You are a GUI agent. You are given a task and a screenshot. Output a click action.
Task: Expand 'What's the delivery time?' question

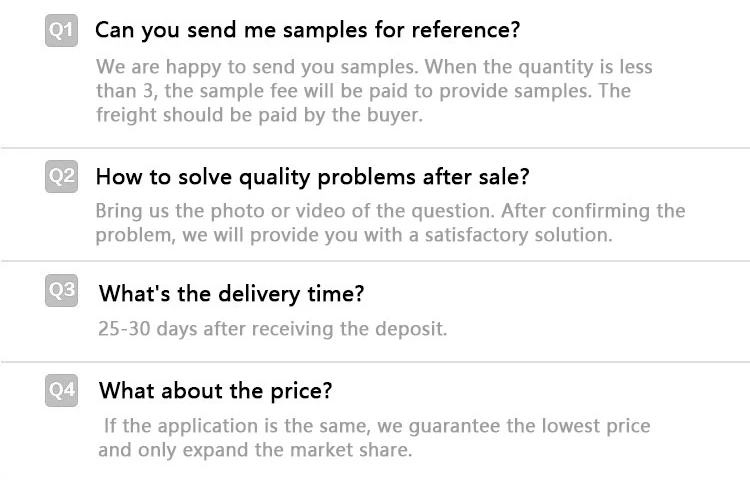[x=231, y=294]
